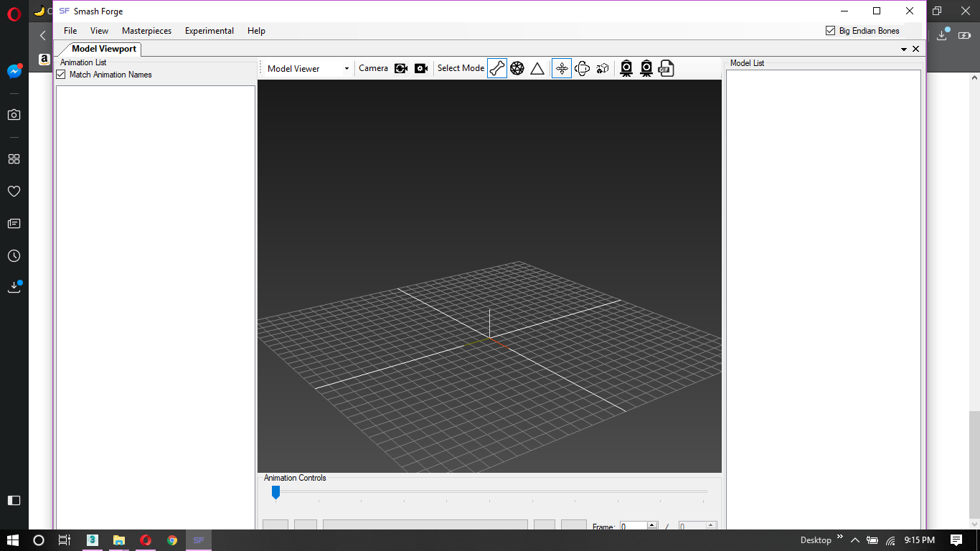
Task: Click the Frame number input field
Action: click(634, 526)
